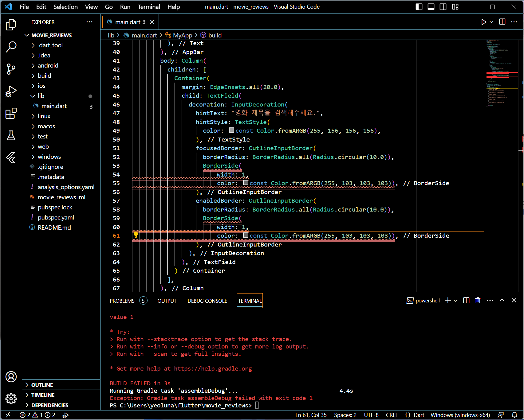Open Explorer Views and More Actions
The height and width of the screenshot is (420, 524).
tap(89, 22)
